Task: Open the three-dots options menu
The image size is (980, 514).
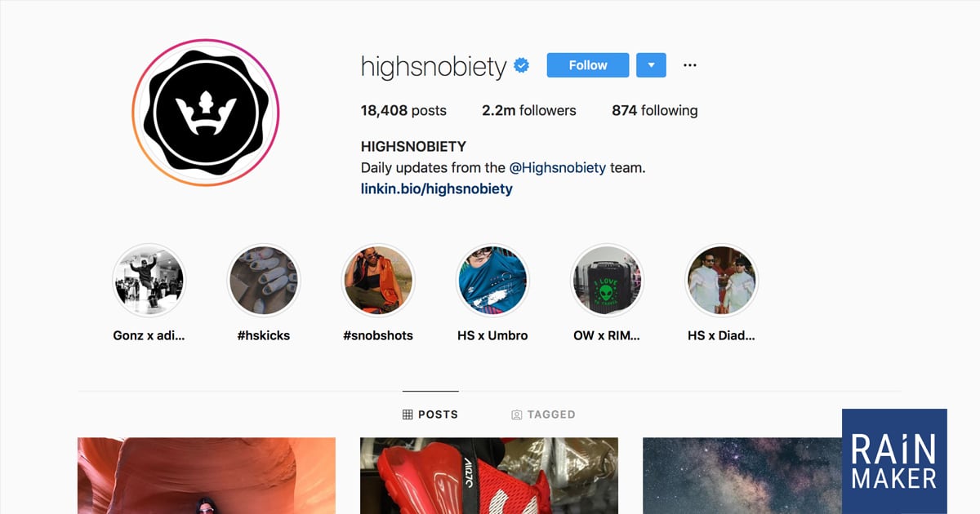Action: pyautogui.click(x=690, y=65)
